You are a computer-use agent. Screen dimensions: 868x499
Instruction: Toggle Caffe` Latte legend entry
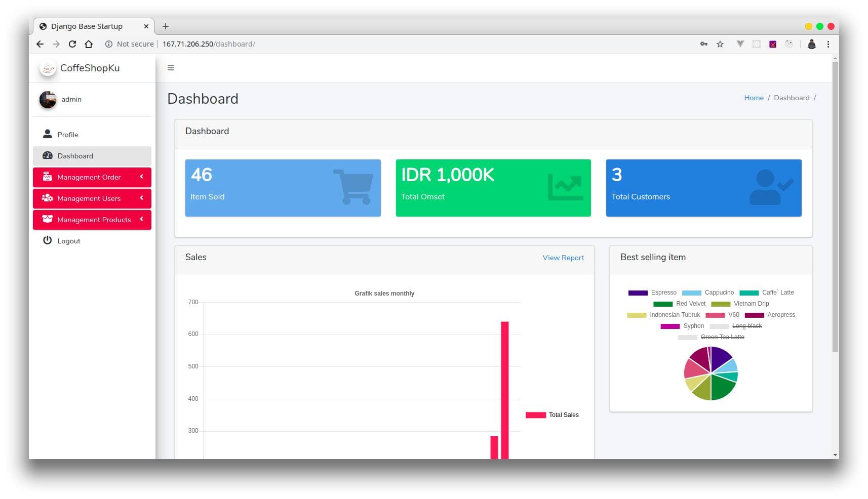point(767,293)
